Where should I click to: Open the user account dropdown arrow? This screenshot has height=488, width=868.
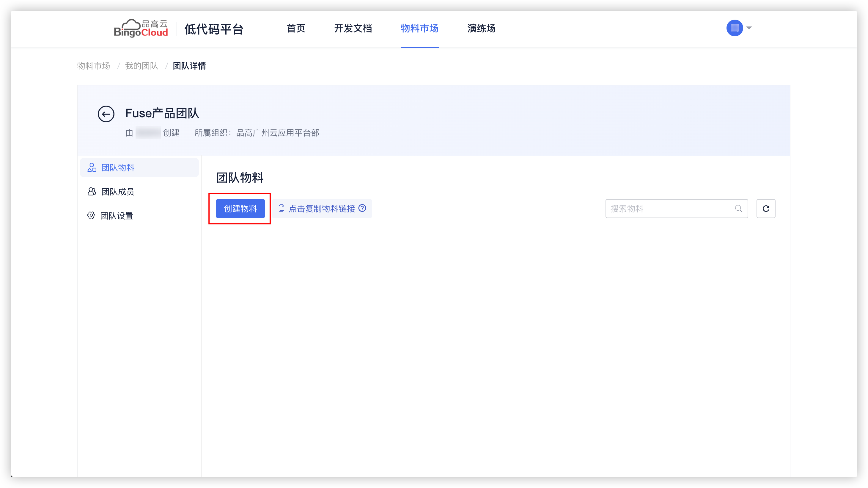[x=749, y=28]
